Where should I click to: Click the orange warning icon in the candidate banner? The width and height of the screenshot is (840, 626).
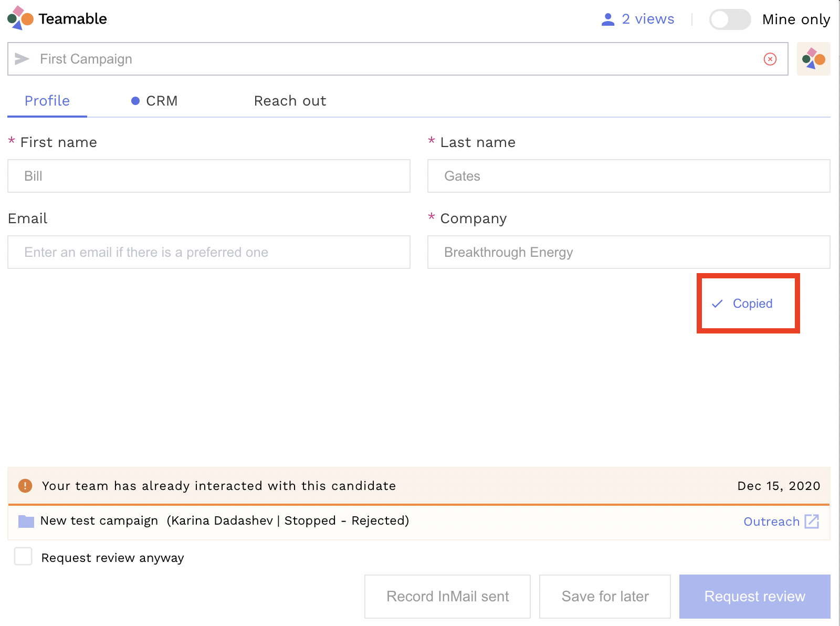click(x=24, y=486)
